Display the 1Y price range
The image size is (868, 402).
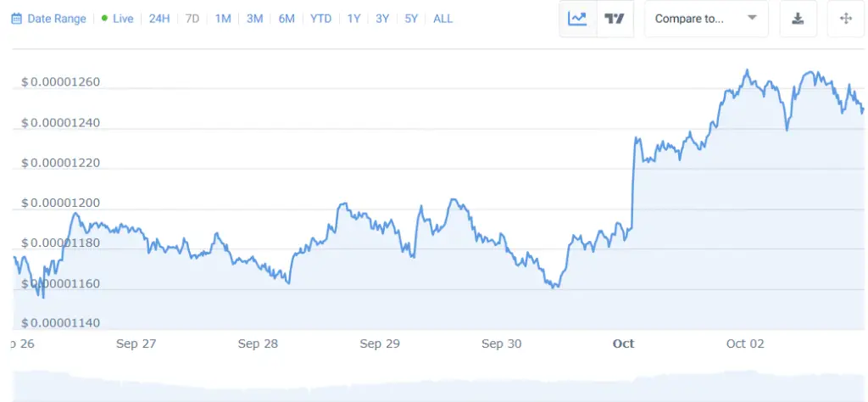(353, 19)
